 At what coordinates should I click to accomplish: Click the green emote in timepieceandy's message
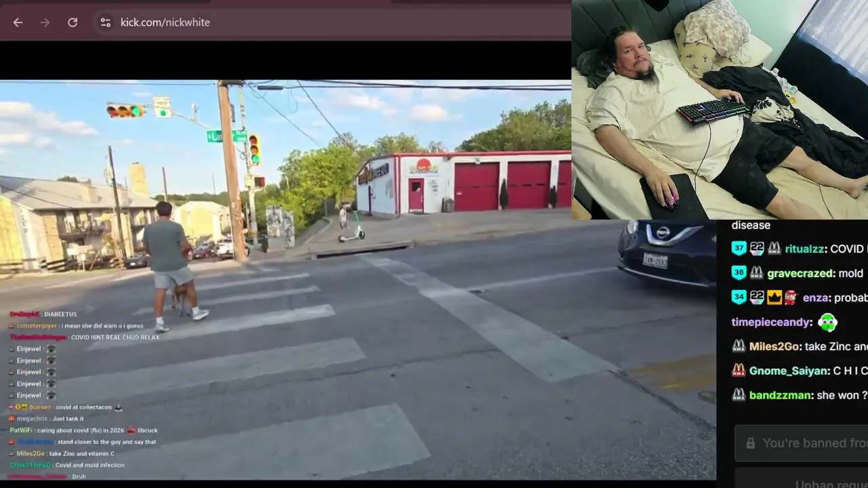click(827, 322)
